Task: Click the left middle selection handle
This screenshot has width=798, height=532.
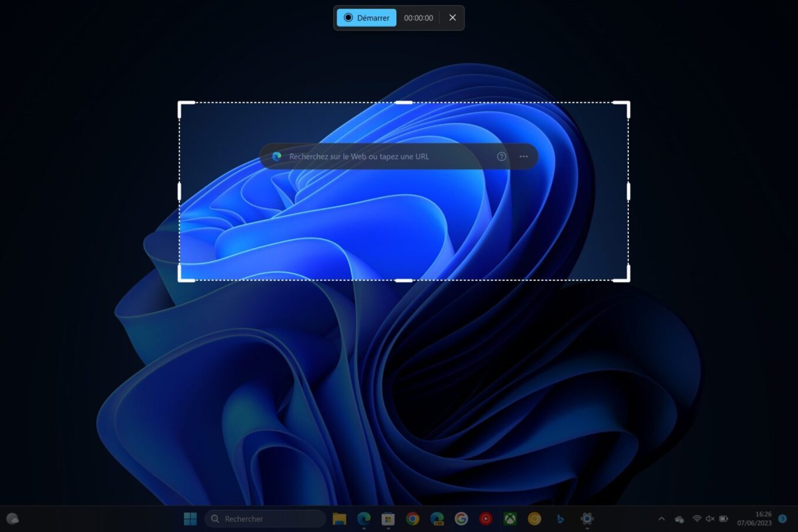Action: click(x=180, y=191)
